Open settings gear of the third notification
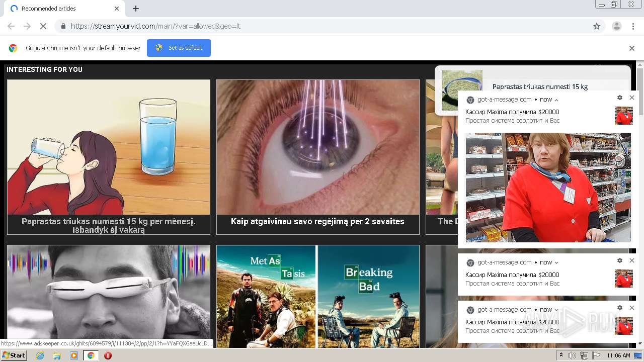The width and height of the screenshot is (644, 362). point(620,308)
